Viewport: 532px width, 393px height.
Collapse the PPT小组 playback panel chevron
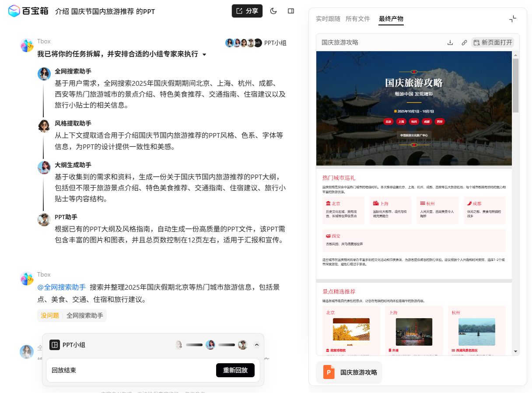pyautogui.click(x=257, y=345)
